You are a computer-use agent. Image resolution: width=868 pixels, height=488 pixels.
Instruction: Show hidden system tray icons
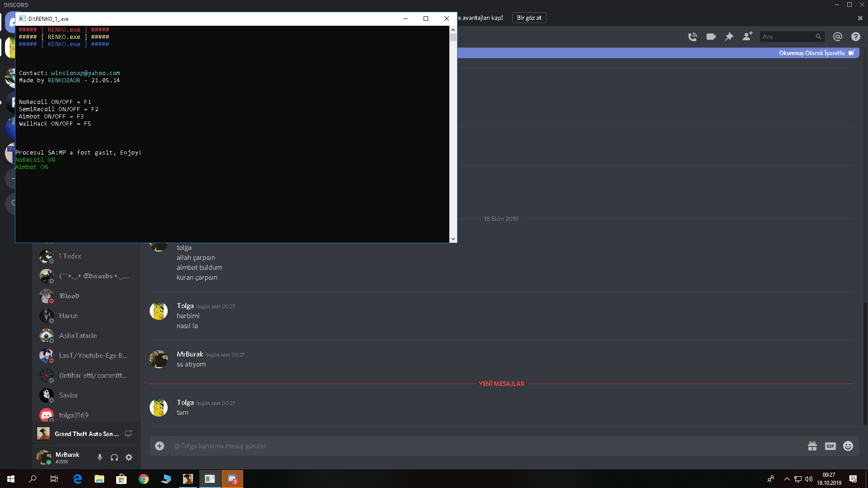787,479
